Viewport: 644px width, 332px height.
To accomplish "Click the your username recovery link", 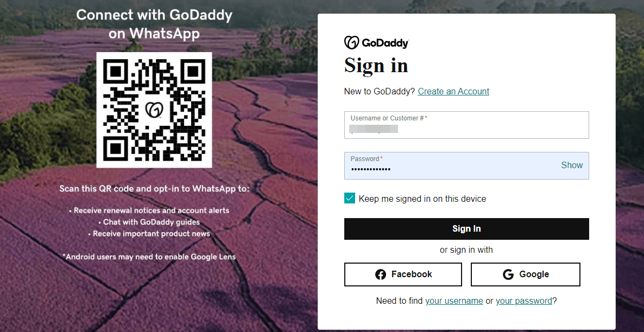I will [x=454, y=301].
